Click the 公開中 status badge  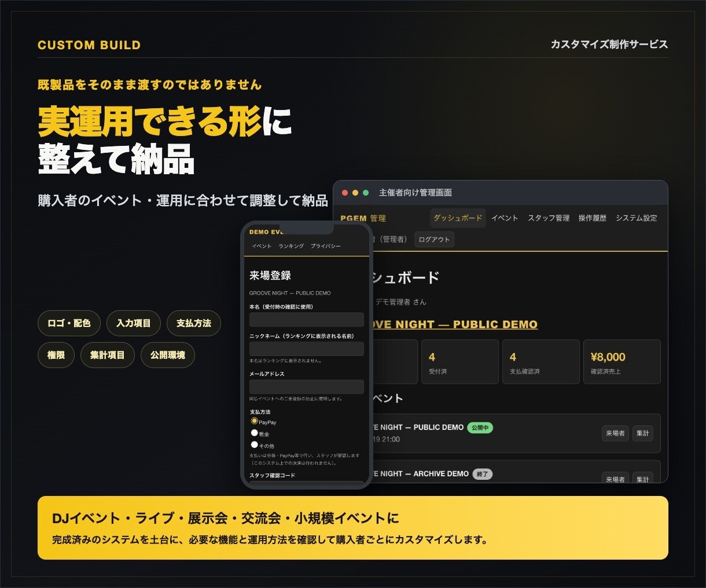coord(480,428)
